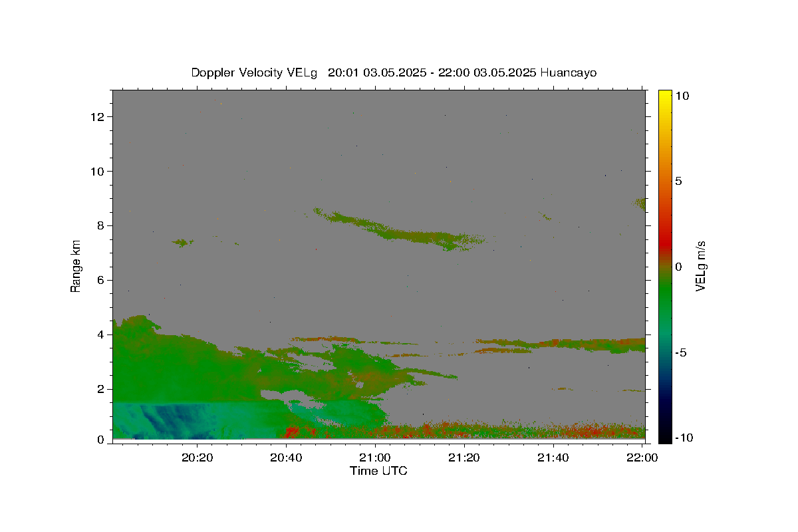
Task: Click the '0' range tick label
Action: coord(102,440)
